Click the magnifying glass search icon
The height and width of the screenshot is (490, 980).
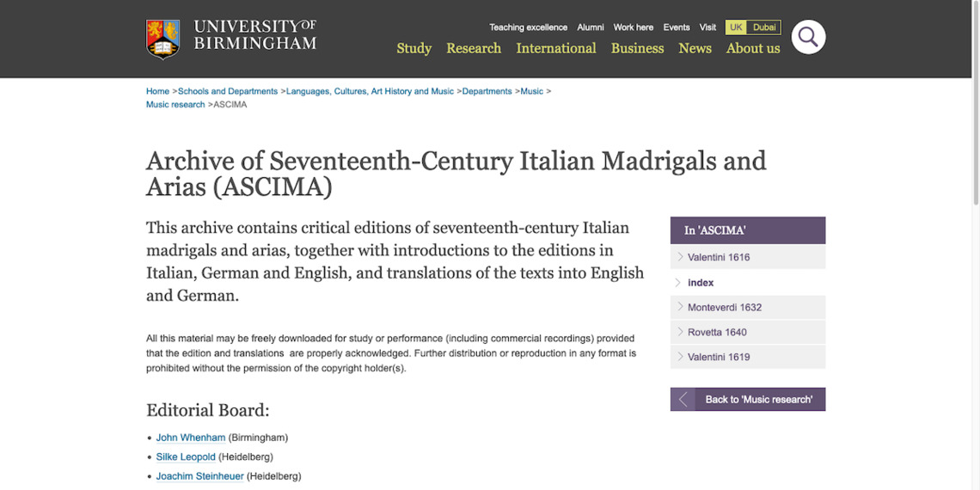(x=807, y=37)
